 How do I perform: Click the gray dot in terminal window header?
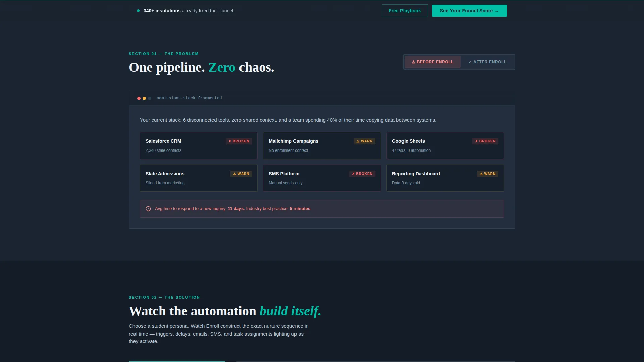pos(150,98)
